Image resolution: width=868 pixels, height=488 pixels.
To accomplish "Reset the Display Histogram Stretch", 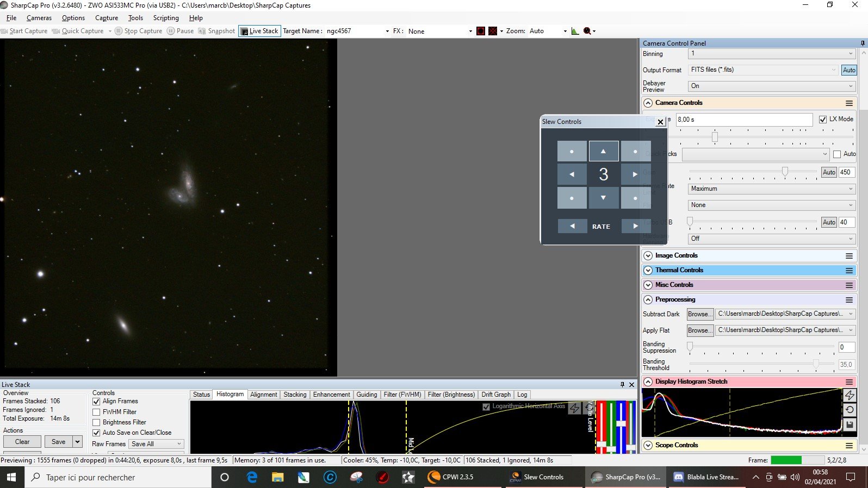I will coord(850,410).
